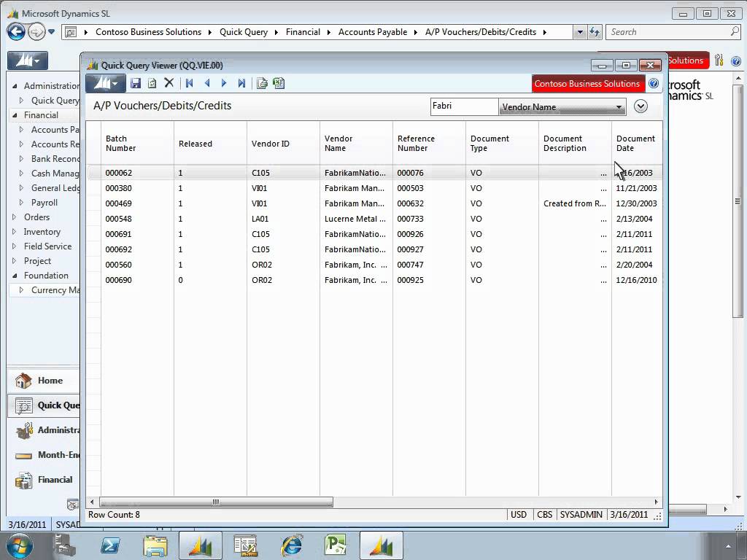Sort by Document Type column header
747x560 pixels.
[x=502, y=144]
